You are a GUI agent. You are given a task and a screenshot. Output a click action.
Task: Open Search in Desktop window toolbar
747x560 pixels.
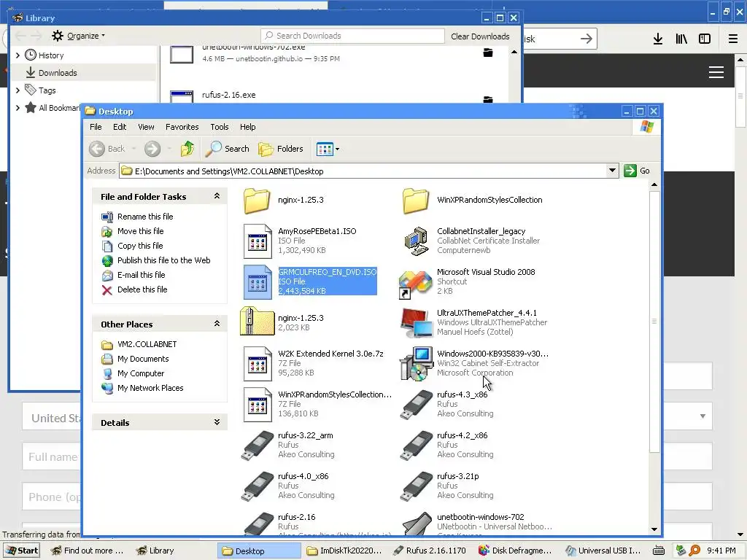pos(228,149)
